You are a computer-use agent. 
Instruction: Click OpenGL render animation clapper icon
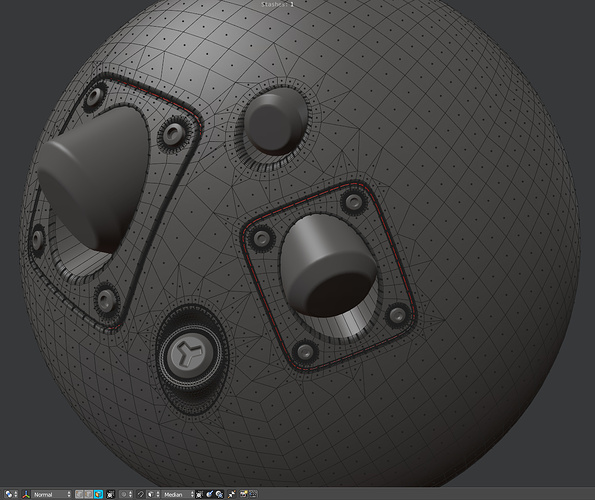(253, 494)
